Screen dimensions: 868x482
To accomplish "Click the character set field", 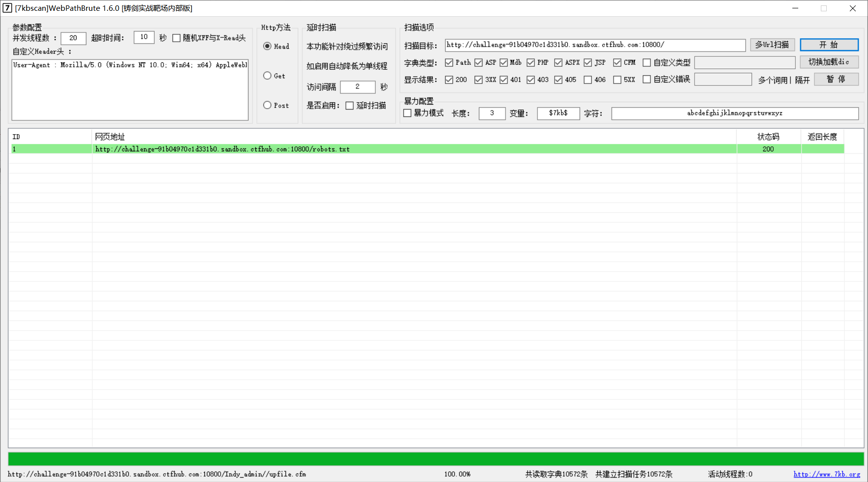I will pyautogui.click(x=735, y=113).
